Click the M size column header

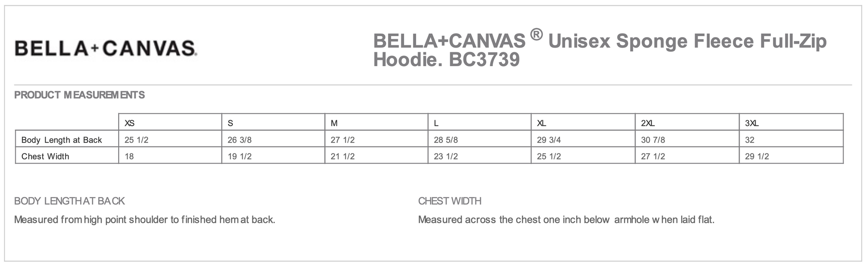coord(334,123)
